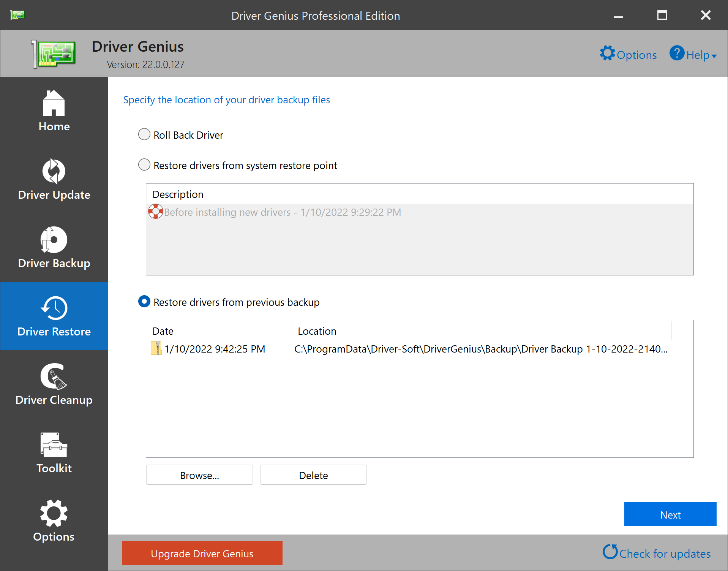
Task: Click the top-right Options gear icon
Action: click(607, 54)
